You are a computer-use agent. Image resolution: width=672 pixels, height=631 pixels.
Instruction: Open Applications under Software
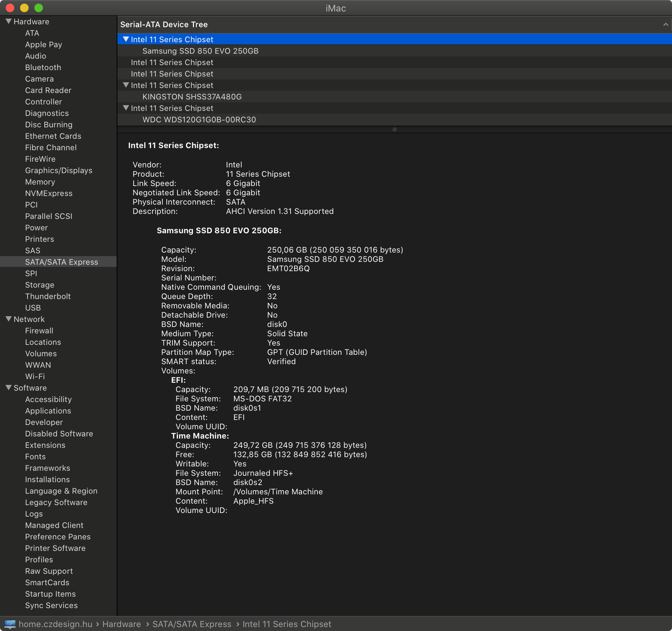pos(48,411)
